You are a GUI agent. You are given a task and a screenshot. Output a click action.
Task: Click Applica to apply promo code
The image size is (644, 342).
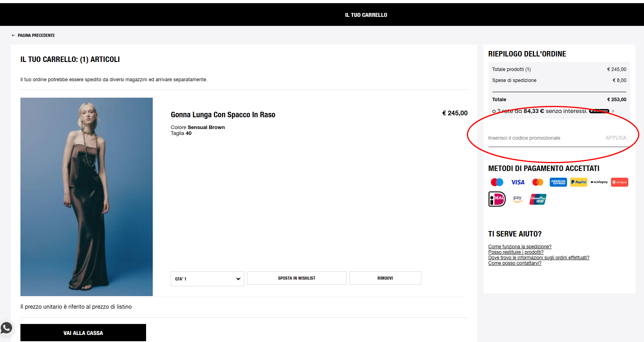[x=616, y=138]
